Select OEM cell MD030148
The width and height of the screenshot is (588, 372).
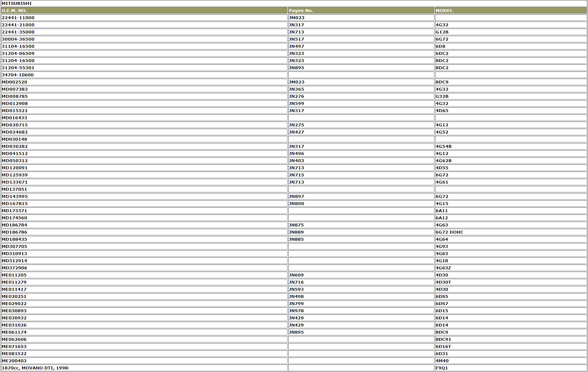(144, 139)
